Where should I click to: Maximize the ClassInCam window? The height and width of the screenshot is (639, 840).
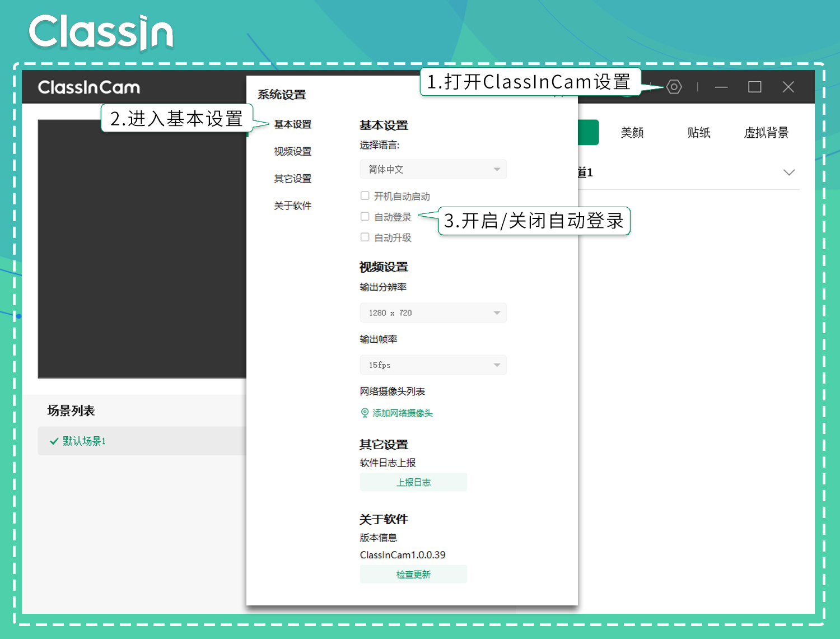(755, 87)
